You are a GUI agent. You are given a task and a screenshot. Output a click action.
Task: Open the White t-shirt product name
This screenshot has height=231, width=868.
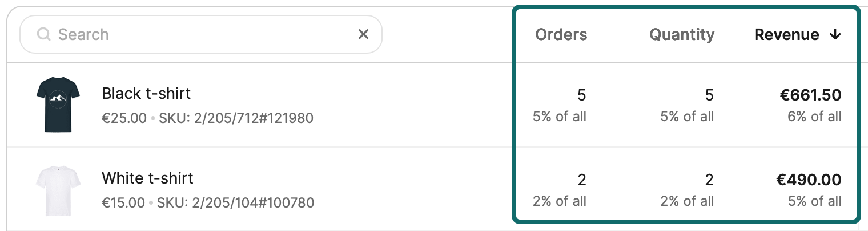tap(147, 178)
